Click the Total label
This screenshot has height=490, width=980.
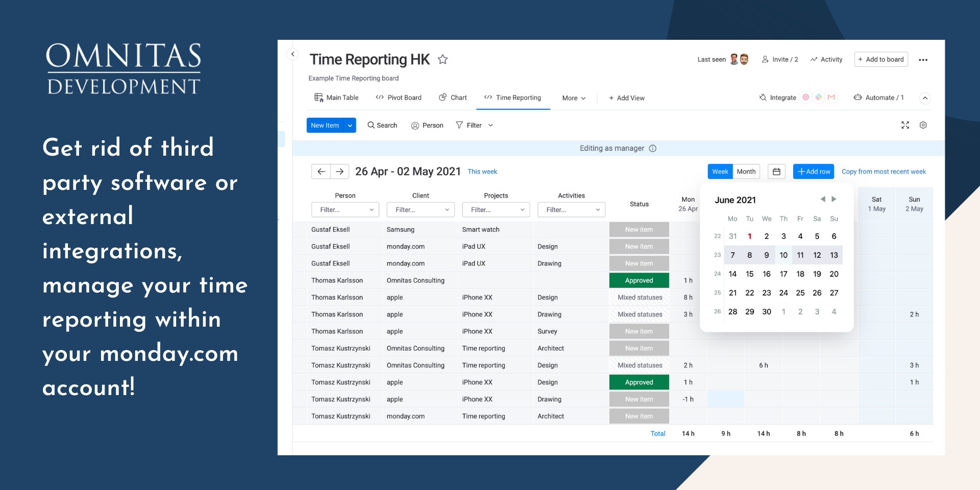(658, 434)
